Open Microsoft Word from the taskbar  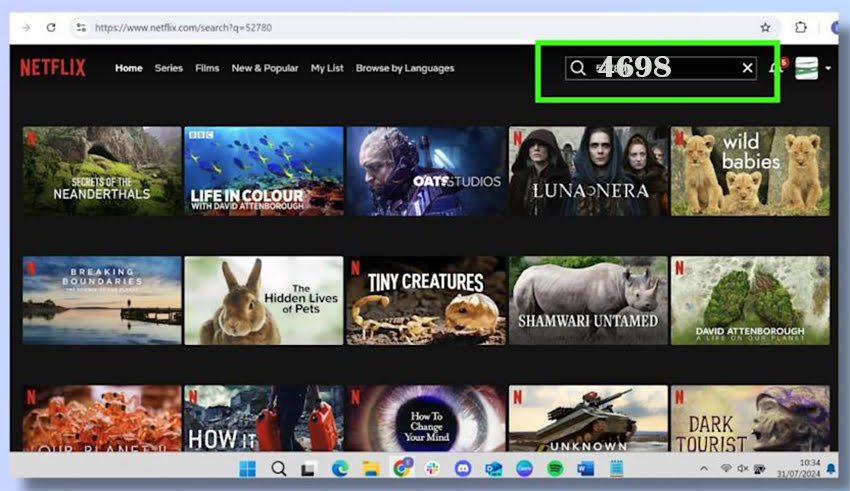pyautogui.click(x=585, y=468)
